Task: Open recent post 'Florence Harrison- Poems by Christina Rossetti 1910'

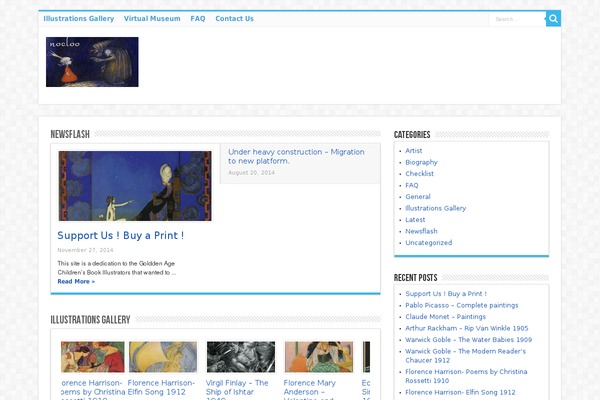Action: click(x=466, y=376)
